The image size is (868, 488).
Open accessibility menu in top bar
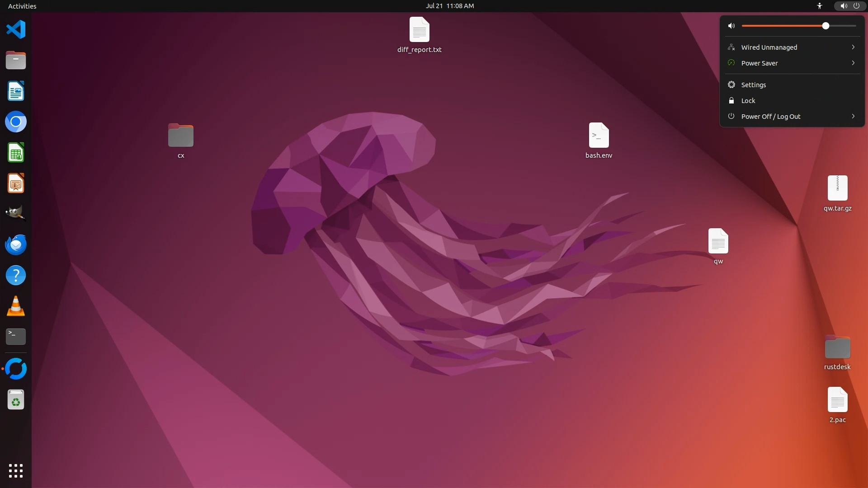[x=820, y=6]
